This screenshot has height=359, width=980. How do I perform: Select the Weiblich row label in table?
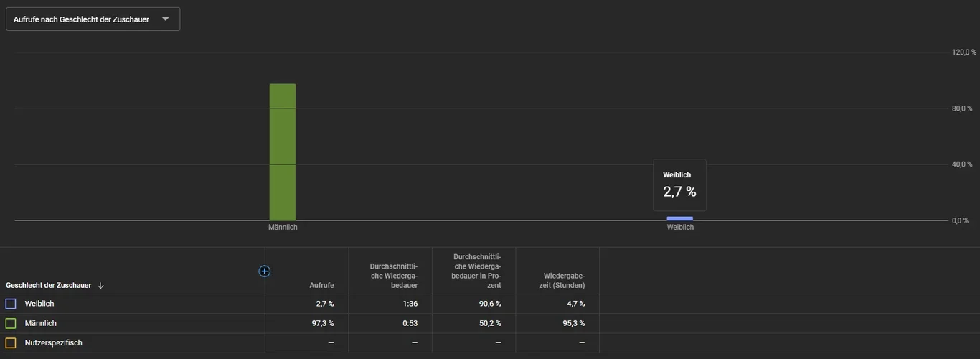(39, 304)
